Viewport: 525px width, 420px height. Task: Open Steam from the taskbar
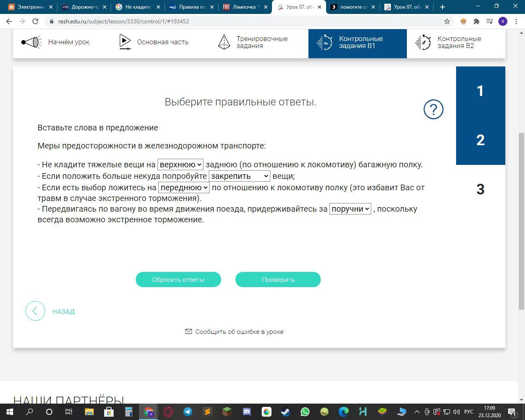point(285,412)
